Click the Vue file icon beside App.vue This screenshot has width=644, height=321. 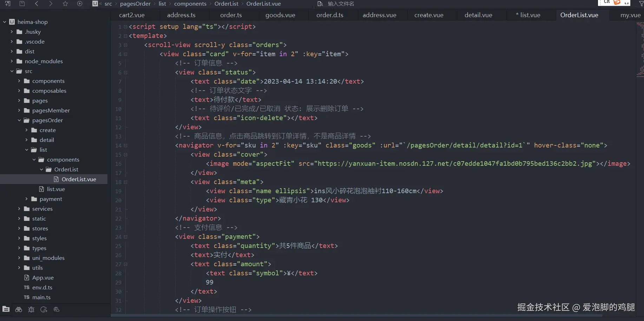[x=27, y=277]
